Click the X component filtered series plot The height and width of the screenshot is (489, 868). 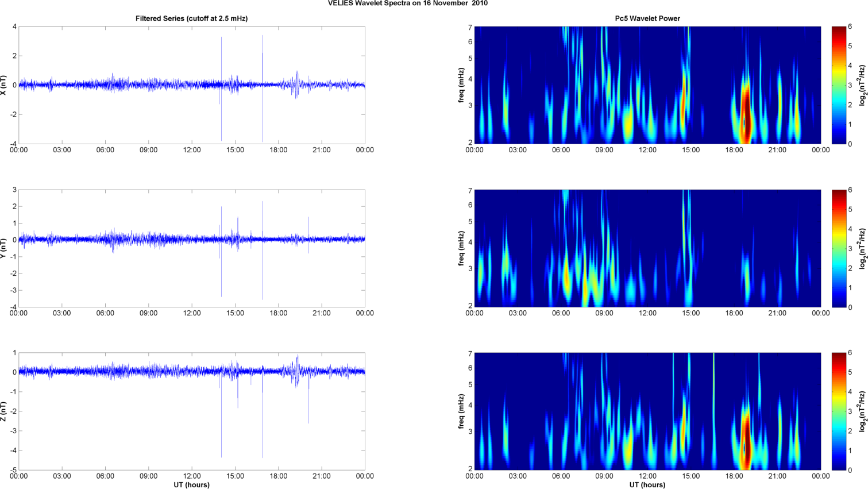pyautogui.click(x=191, y=85)
